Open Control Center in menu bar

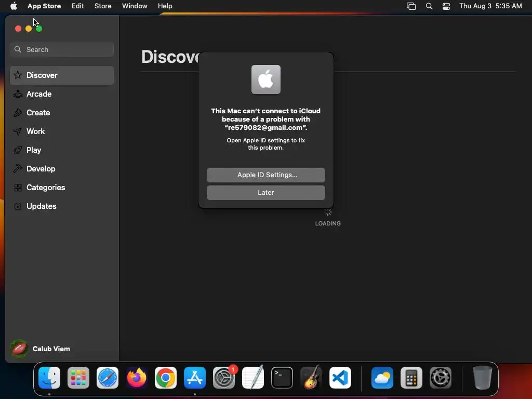point(446,6)
